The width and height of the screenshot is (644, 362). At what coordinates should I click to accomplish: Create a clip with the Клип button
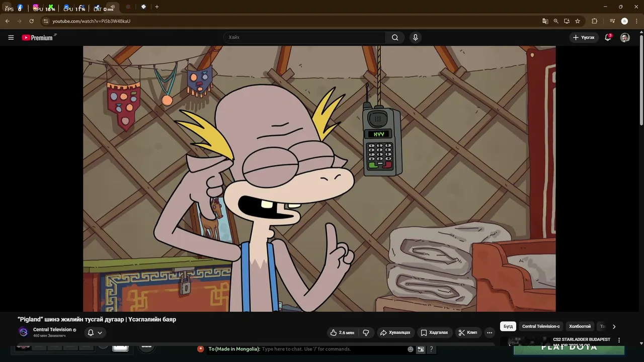(467, 332)
